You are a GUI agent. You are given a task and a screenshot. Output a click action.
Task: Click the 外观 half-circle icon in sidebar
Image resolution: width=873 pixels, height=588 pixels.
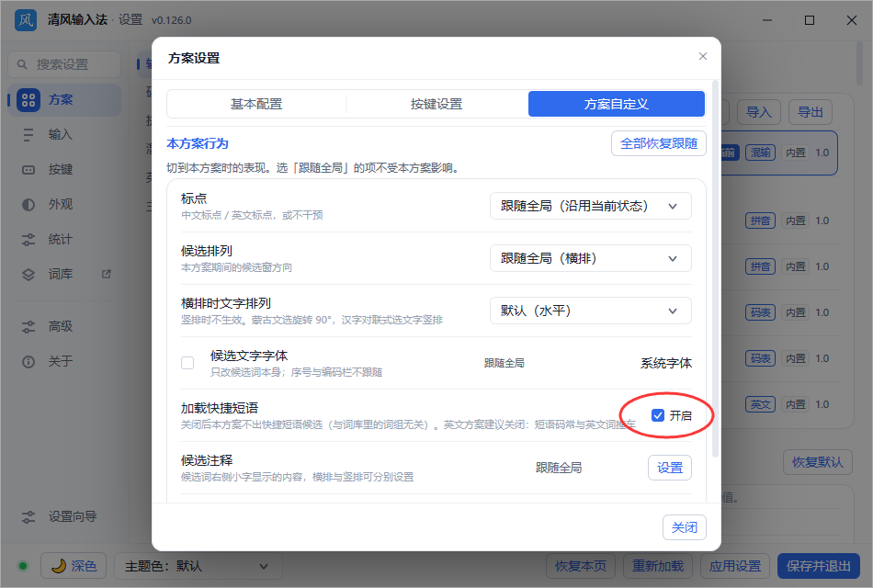pos(28,204)
